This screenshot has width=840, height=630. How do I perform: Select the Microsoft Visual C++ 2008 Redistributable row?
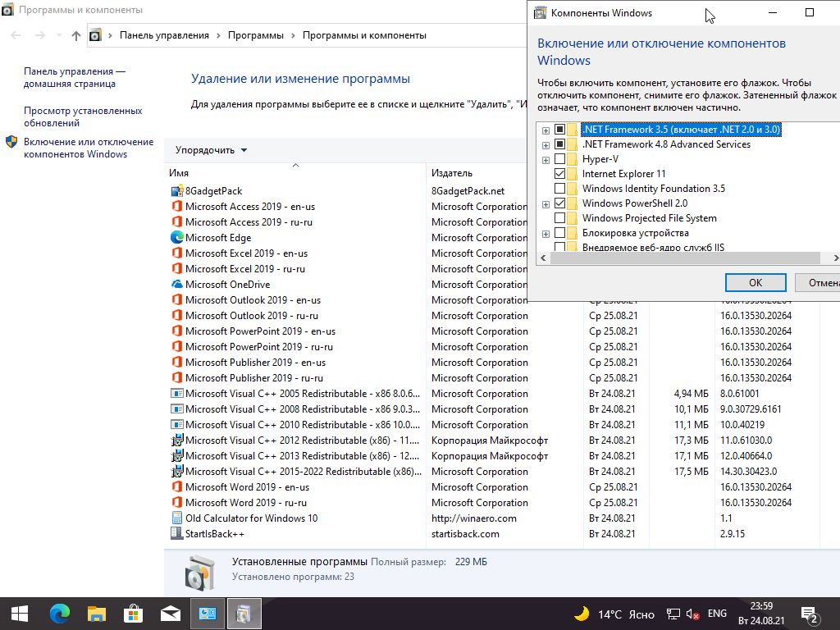pyautogui.click(x=492, y=409)
